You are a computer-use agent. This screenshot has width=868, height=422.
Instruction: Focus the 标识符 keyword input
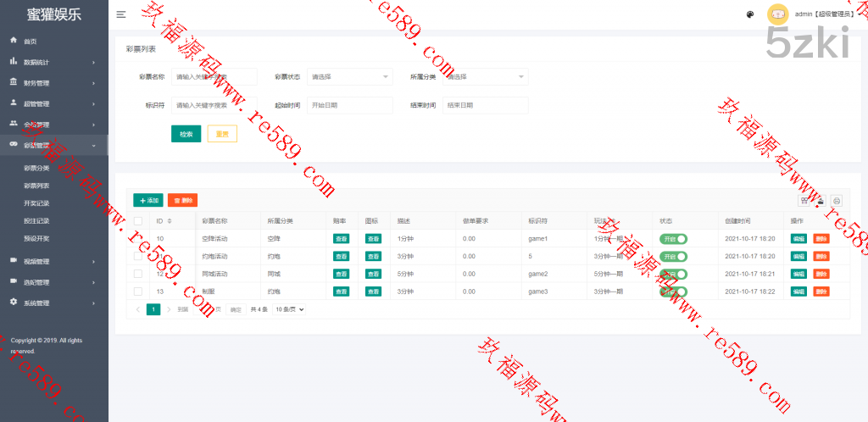pyautogui.click(x=214, y=105)
